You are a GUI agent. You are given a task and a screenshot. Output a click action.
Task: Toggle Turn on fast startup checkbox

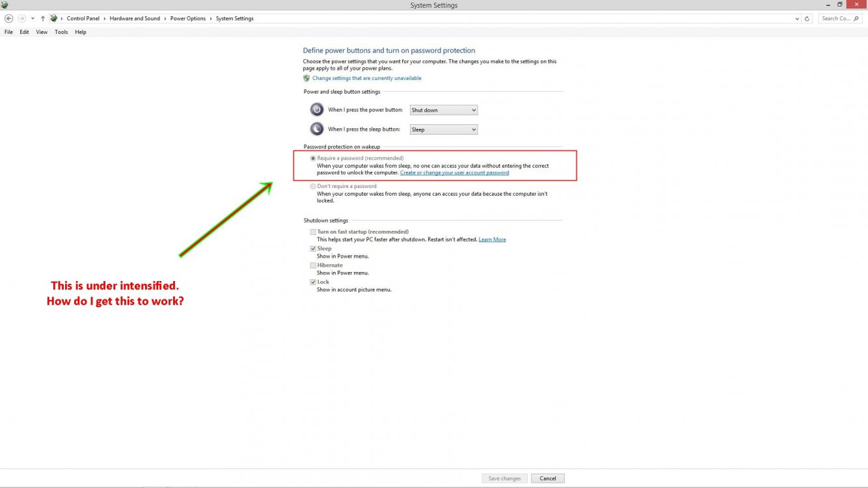(313, 232)
